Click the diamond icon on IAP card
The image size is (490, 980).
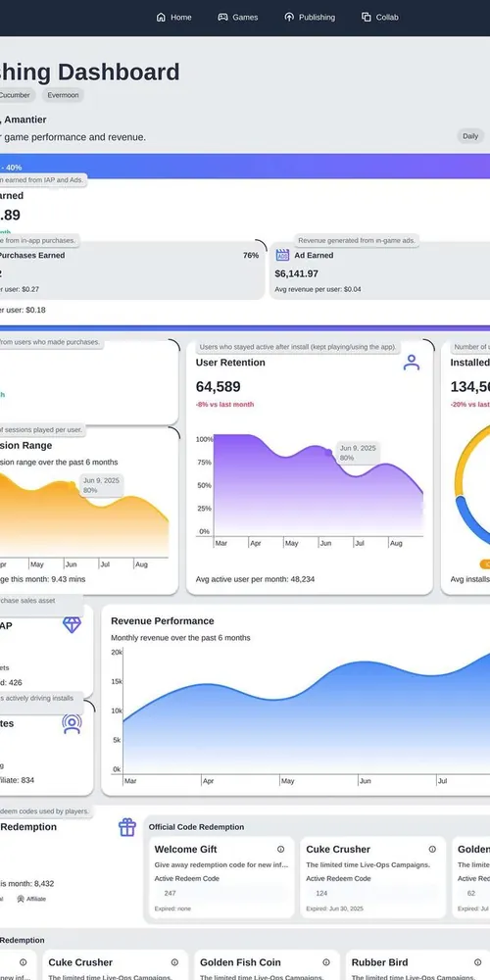[72, 624]
